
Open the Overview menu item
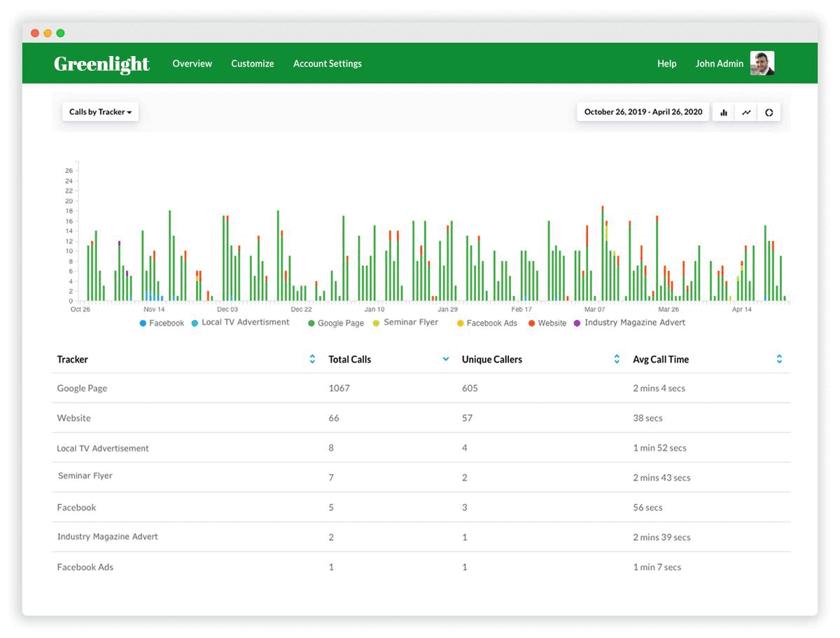tap(192, 64)
